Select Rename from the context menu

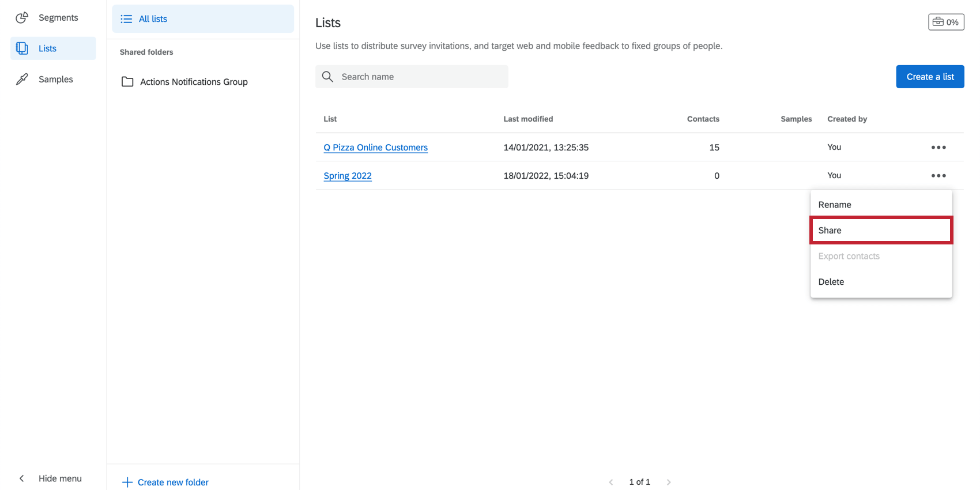click(x=835, y=205)
